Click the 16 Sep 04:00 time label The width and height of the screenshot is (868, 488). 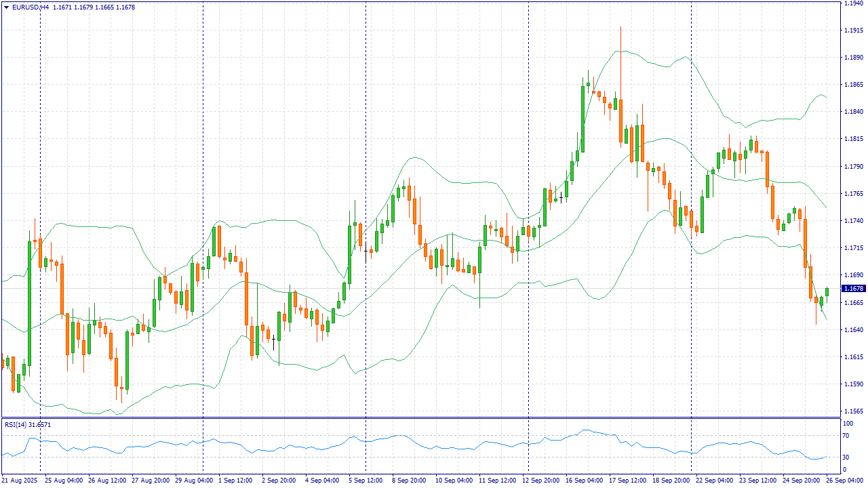[583, 480]
